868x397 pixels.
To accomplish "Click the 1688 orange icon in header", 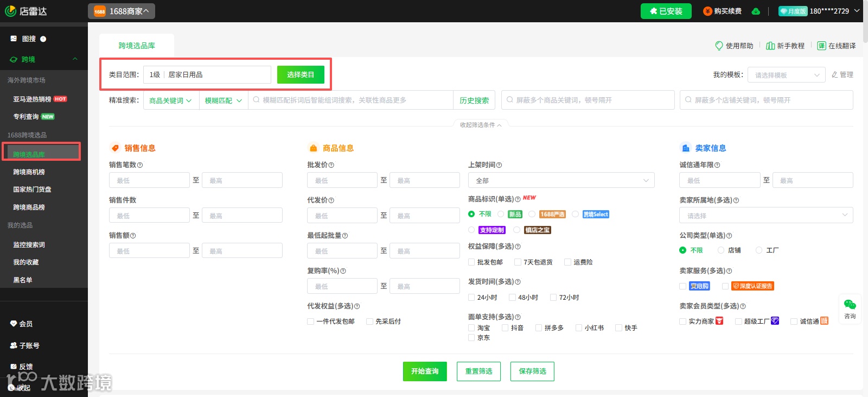I will click(100, 11).
